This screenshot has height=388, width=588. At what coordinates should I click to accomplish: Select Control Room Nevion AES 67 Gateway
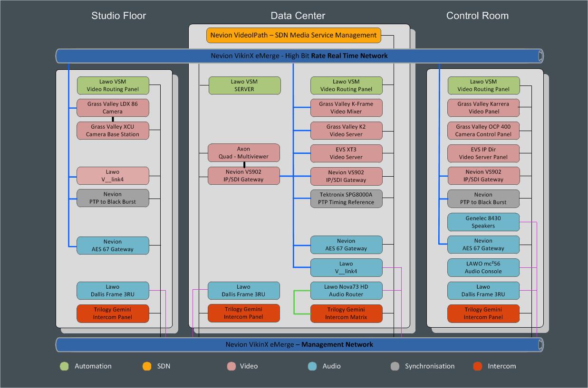pyautogui.click(x=483, y=245)
